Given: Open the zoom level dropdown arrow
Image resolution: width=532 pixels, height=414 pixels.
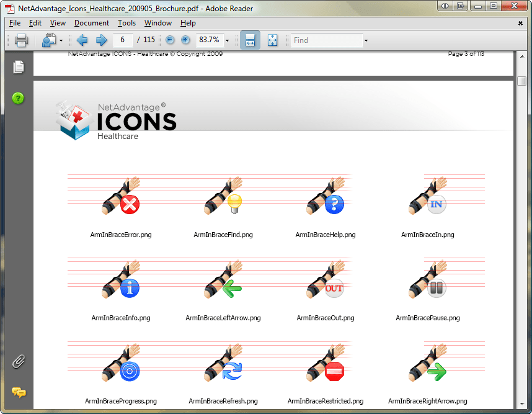Looking at the screenshot, I should 228,40.
